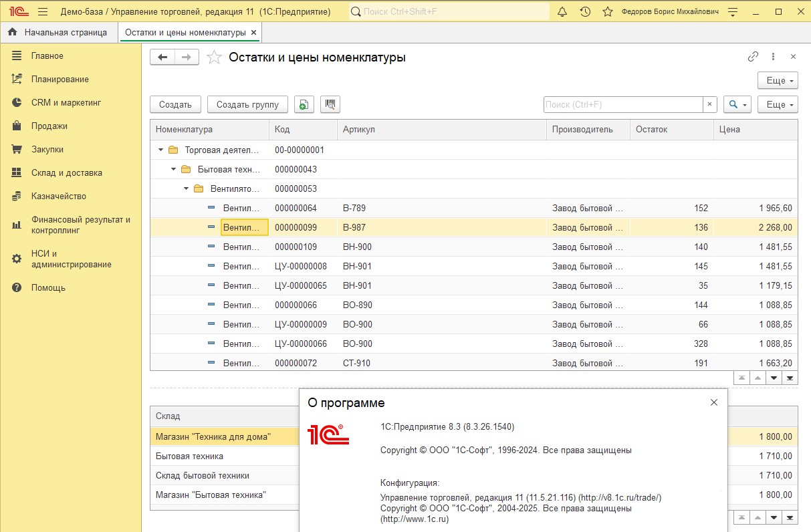The image size is (811, 532).
Task: Select the code cell 000000064
Action: pyautogui.click(x=303, y=208)
